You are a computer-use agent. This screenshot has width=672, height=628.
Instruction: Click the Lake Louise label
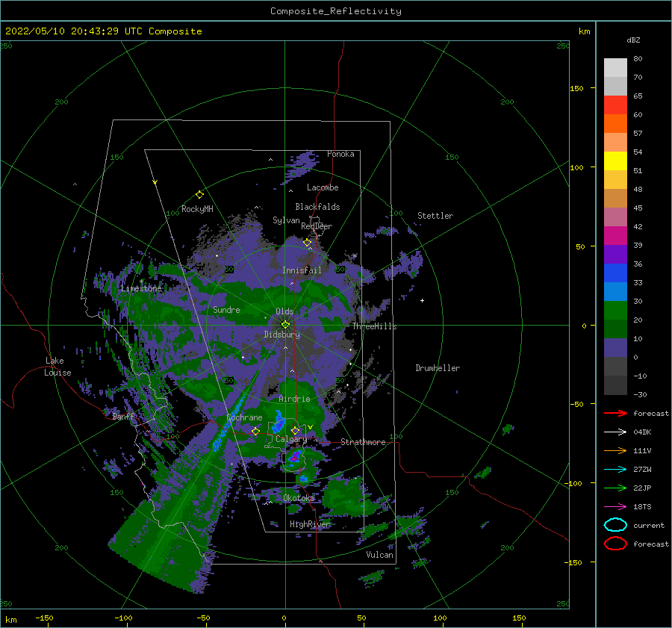[57, 367]
